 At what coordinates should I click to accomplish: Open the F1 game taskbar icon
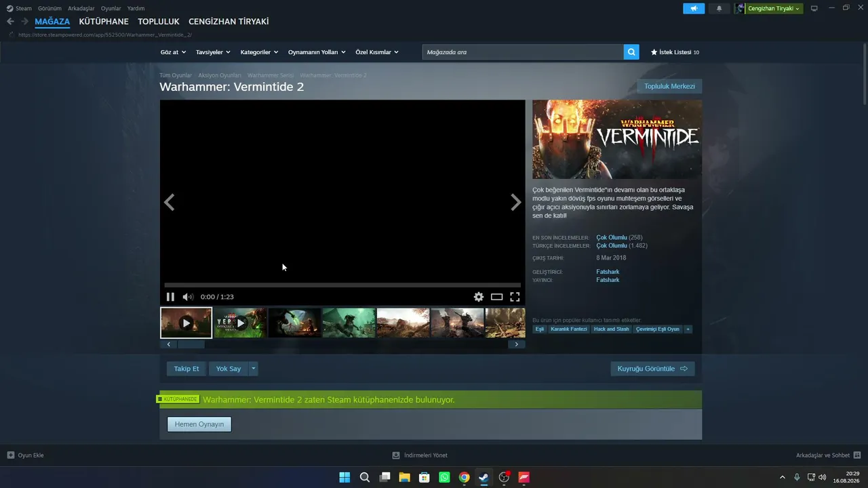(x=524, y=477)
